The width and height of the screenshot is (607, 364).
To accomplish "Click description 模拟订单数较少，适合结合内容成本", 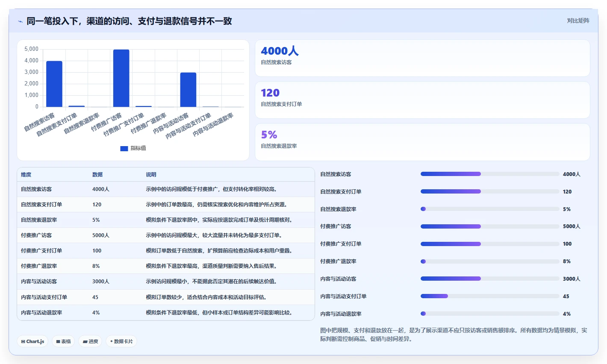I will point(207,297).
